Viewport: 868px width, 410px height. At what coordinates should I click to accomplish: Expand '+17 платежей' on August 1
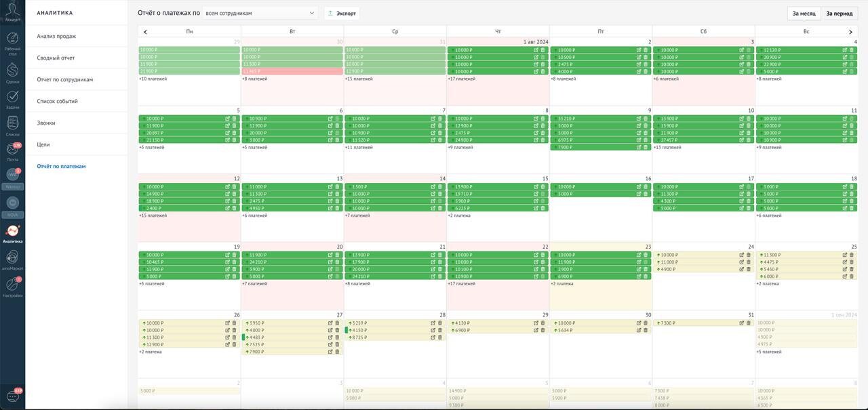pos(461,79)
